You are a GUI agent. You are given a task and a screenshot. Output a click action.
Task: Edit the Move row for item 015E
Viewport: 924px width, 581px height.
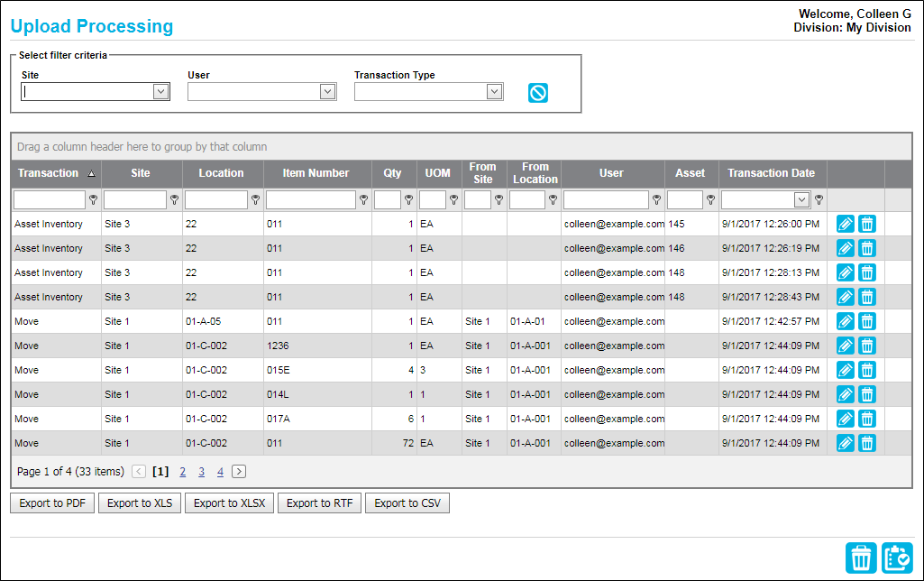[845, 371]
